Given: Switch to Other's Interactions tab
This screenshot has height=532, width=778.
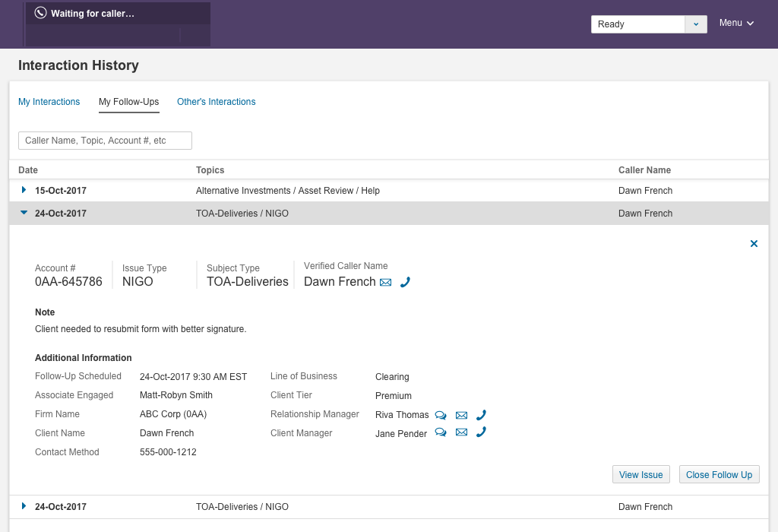Looking at the screenshot, I should point(217,102).
